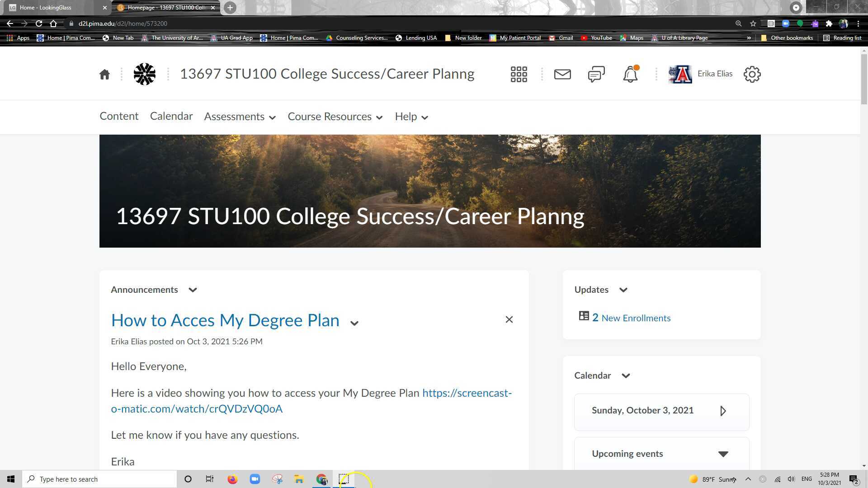
Task: Open the New Enrollments grid icon in Updates
Action: tap(584, 316)
